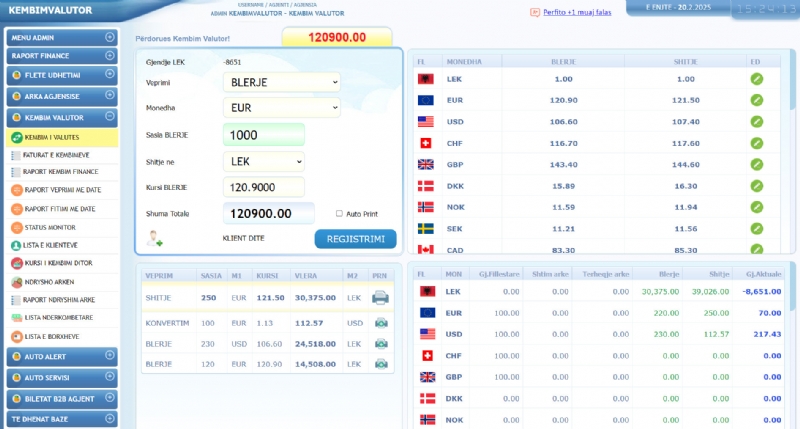The height and width of the screenshot is (429, 800).
Task: Click the Kursi i Kembimi Ditor icon
Action: coord(17,263)
